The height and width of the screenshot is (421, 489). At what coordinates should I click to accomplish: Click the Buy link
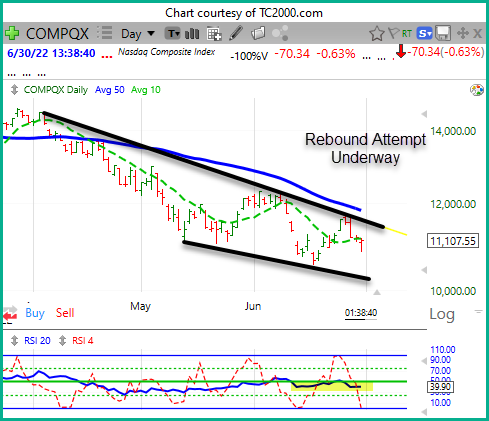35,313
